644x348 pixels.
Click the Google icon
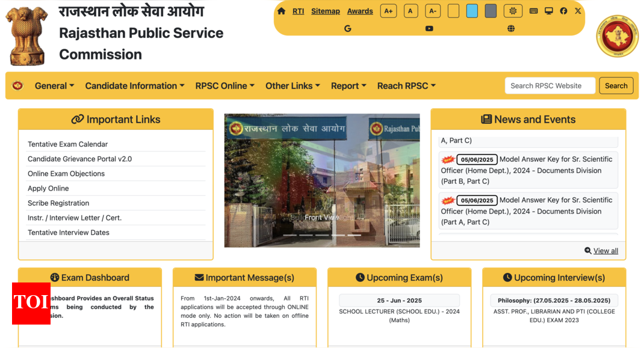347,28
